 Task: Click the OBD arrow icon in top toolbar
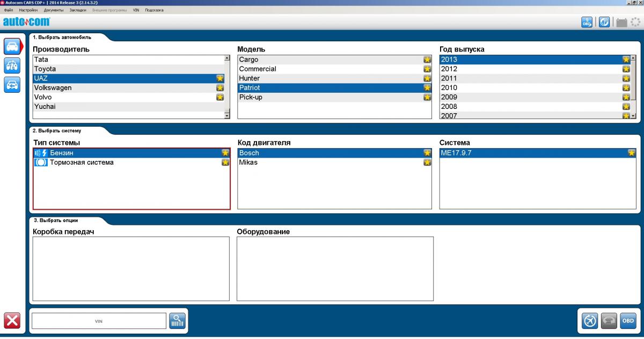pos(587,22)
